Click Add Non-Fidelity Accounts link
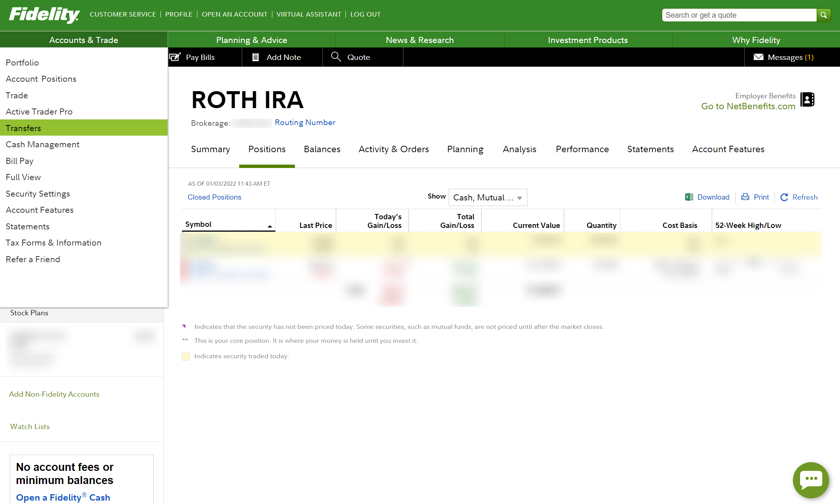Viewport: 840px width, 504px height. (54, 394)
